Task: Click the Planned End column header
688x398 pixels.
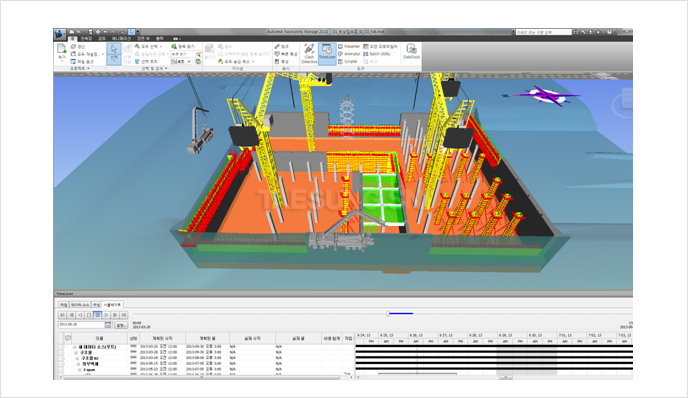Action: 207,338
